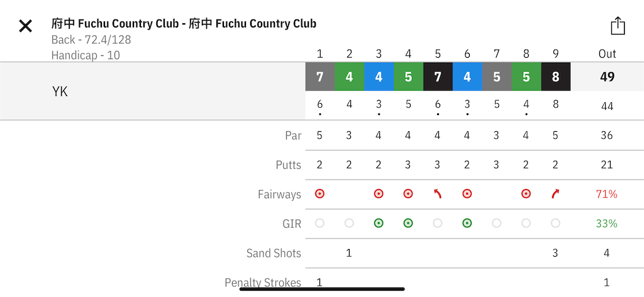Image resolution: width=644 pixels, height=297 pixels.
Task: Toggle the empty GIR circle on hole 1
Action: [319, 223]
